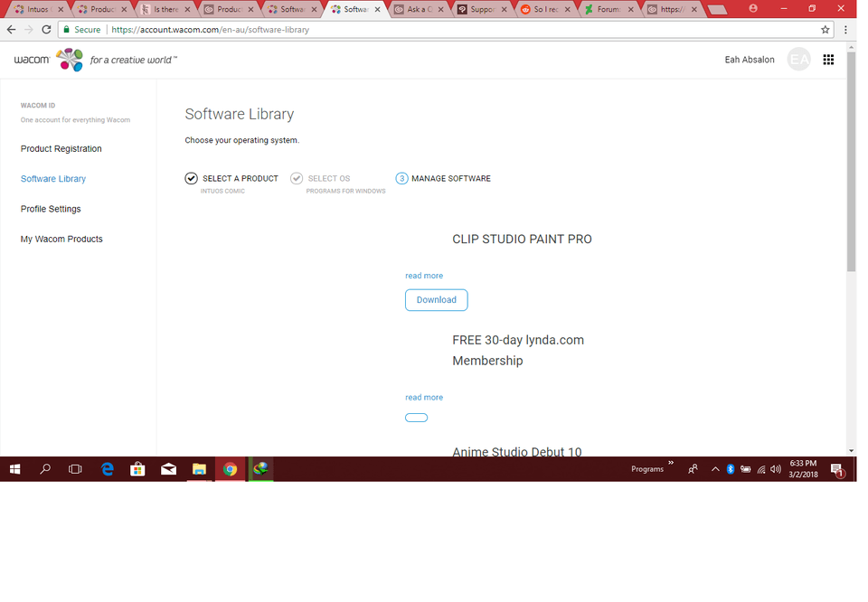Click the People tray icon
This screenshot has height=602, width=868.
pos(693,469)
